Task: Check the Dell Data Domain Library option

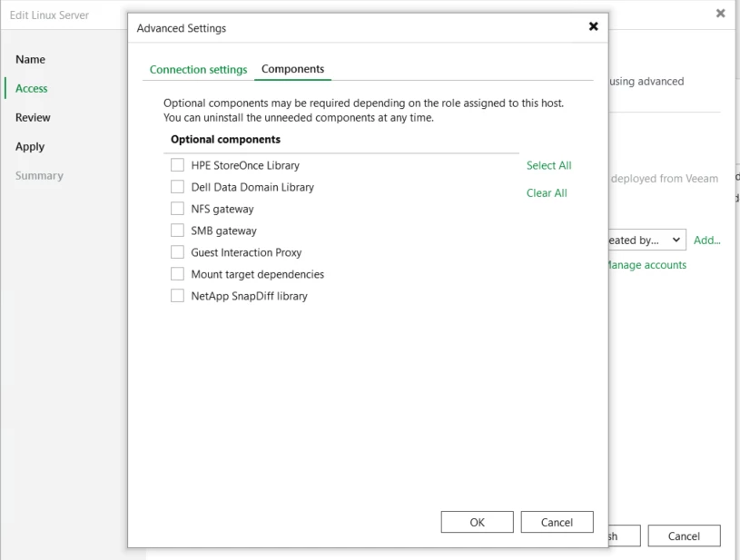Action: click(177, 187)
